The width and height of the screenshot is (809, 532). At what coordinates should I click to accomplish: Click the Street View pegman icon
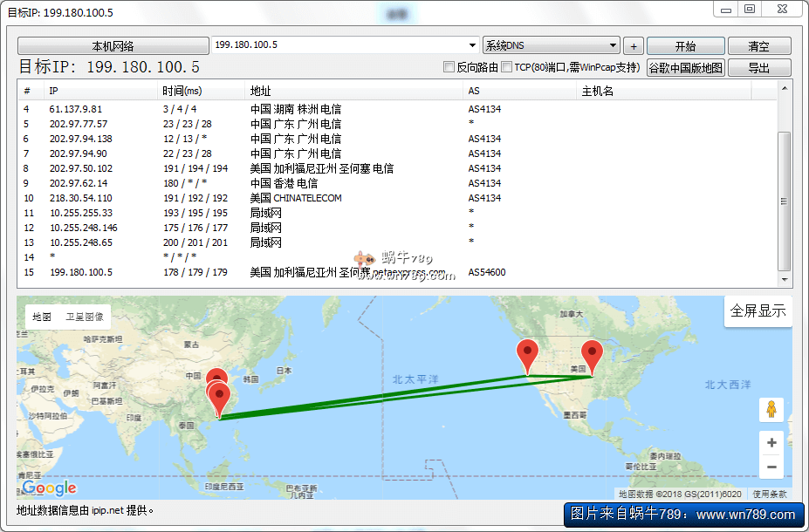pos(771,410)
